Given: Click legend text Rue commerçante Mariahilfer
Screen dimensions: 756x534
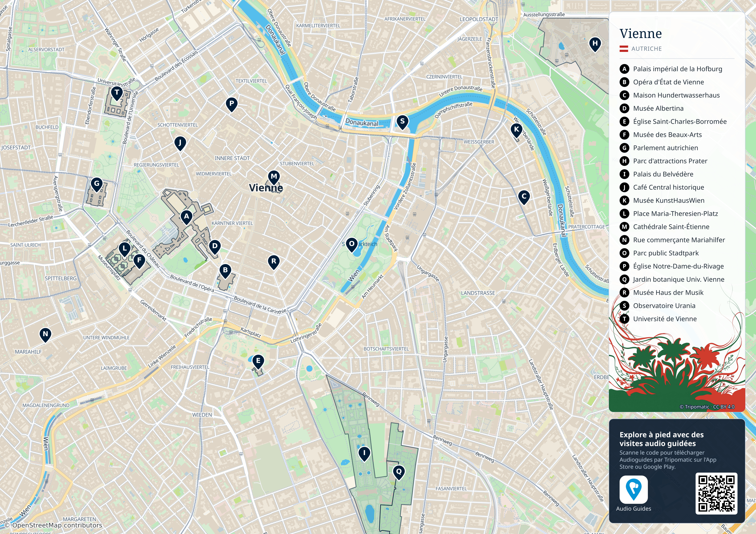Looking at the screenshot, I should 679,240.
